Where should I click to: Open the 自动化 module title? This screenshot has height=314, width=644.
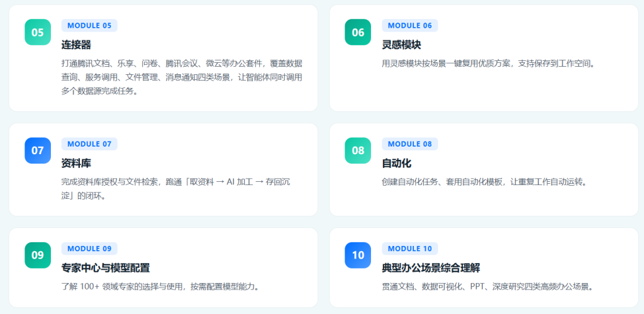pos(397,163)
